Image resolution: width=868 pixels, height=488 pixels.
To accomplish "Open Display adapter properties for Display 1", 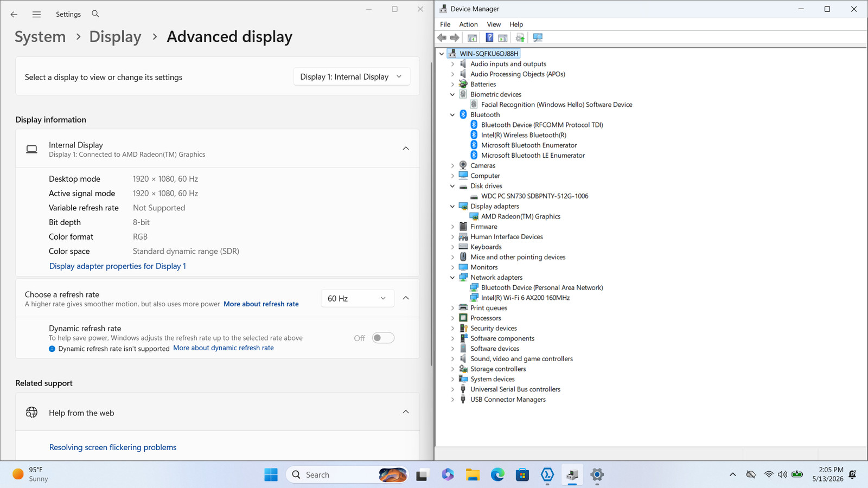I will click(118, 266).
